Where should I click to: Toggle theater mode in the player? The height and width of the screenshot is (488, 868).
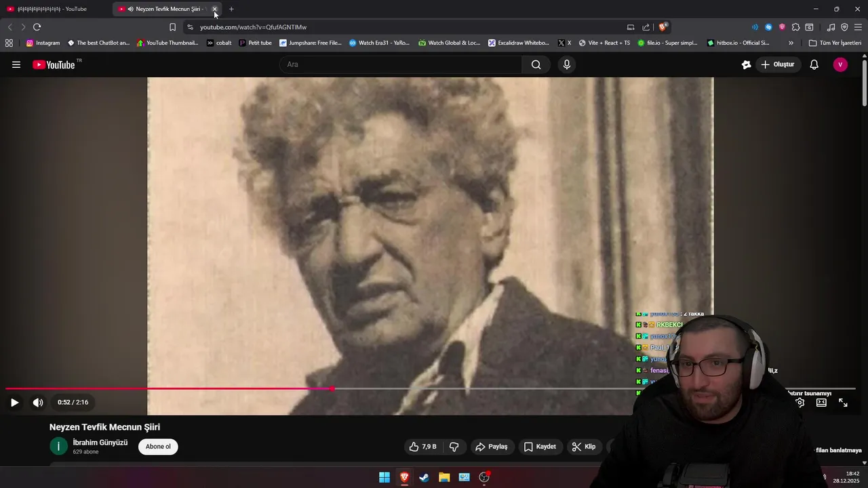pos(821,403)
